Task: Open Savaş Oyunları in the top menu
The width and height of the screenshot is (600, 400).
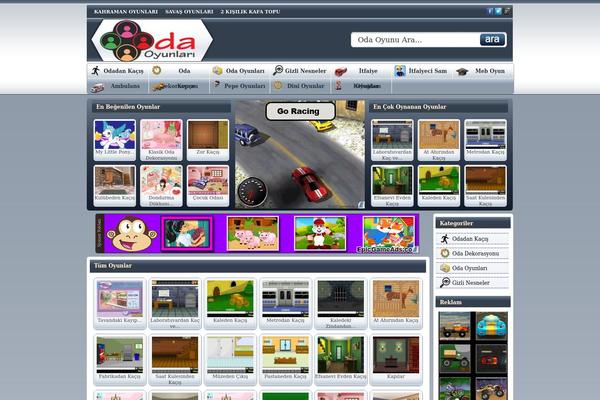Action: point(189,11)
